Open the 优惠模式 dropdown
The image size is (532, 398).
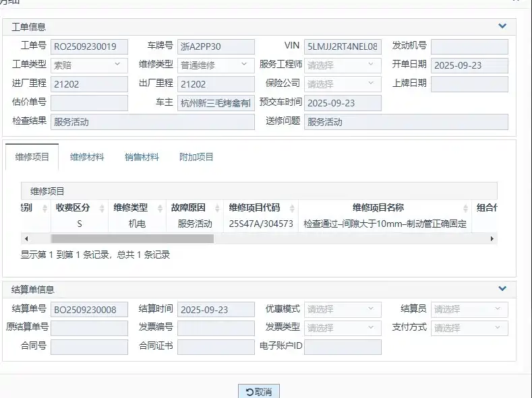[x=343, y=309]
